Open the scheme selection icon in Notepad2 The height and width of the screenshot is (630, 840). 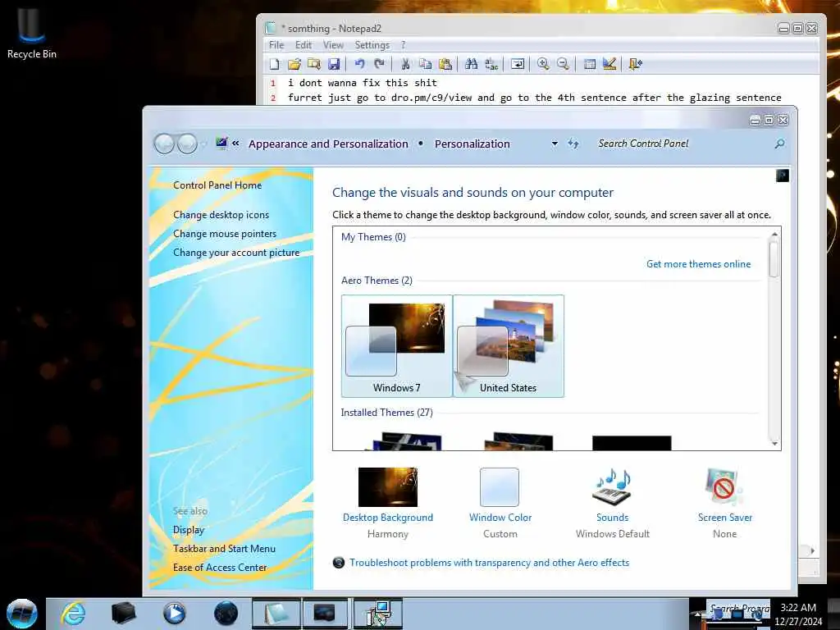click(x=589, y=64)
